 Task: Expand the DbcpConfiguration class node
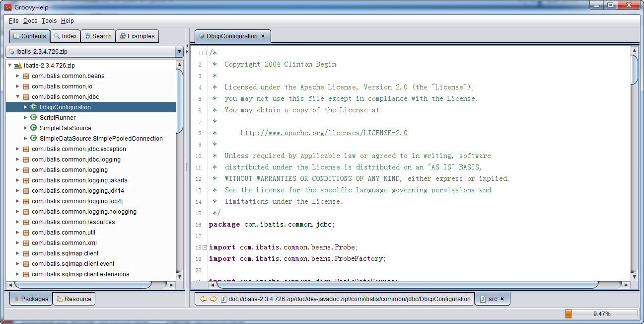(x=25, y=107)
